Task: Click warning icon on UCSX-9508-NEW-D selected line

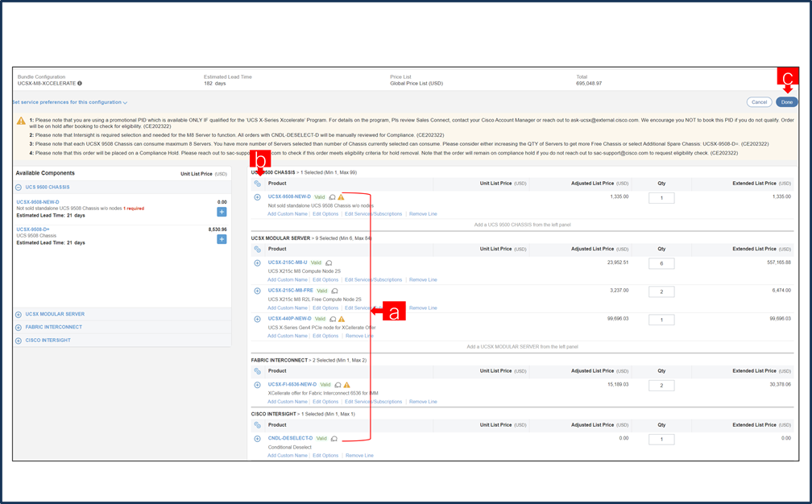Action: tap(341, 197)
